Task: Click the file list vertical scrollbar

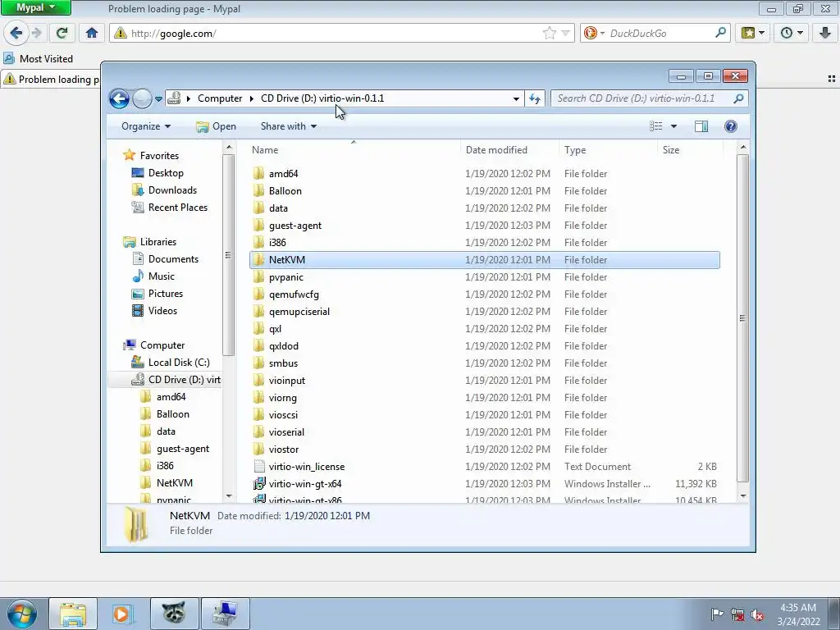Action: pyautogui.click(x=742, y=318)
